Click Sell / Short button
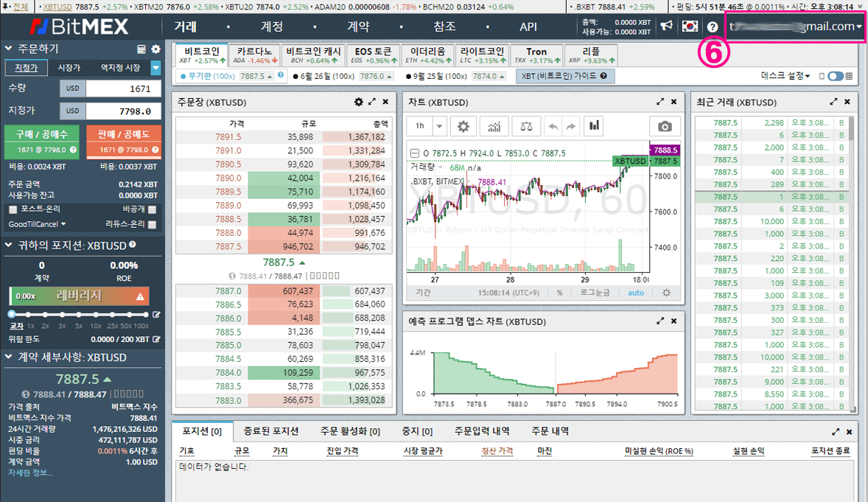 [x=124, y=142]
